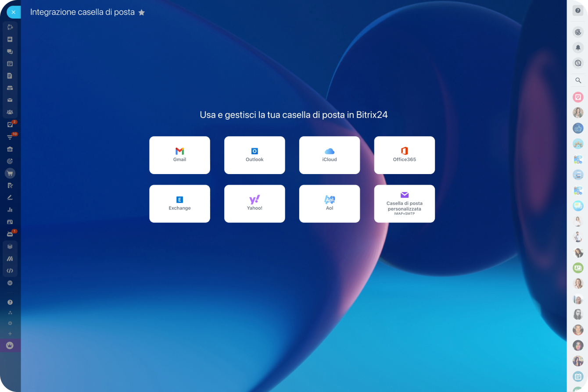Expand more sidebar items with chevron
Screen dimensions: 588x392
10,283
